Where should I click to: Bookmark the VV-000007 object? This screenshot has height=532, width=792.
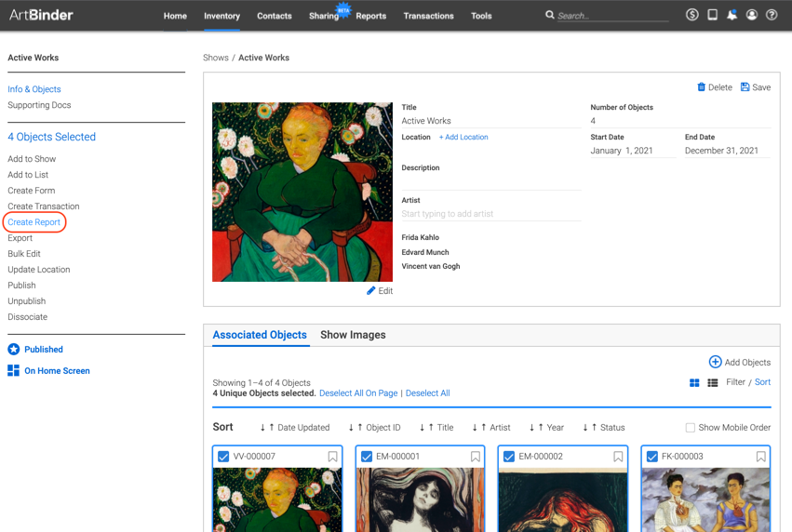click(332, 457)
